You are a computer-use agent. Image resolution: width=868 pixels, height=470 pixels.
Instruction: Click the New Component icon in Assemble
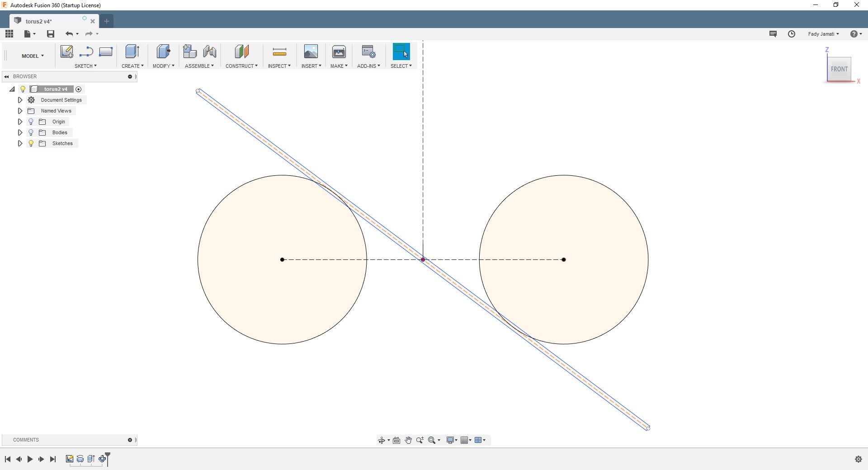point(190,52)
